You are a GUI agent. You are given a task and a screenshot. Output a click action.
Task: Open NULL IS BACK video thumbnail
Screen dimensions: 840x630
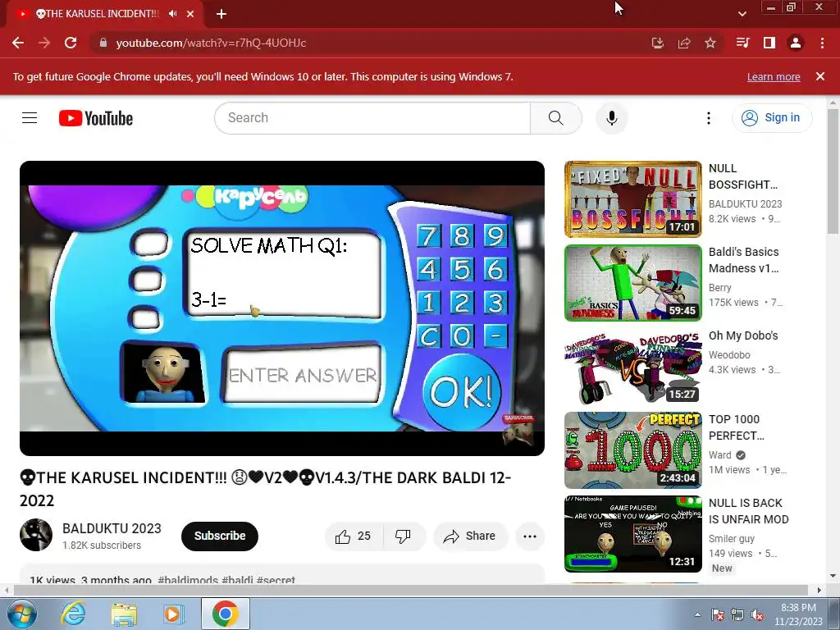632,533
